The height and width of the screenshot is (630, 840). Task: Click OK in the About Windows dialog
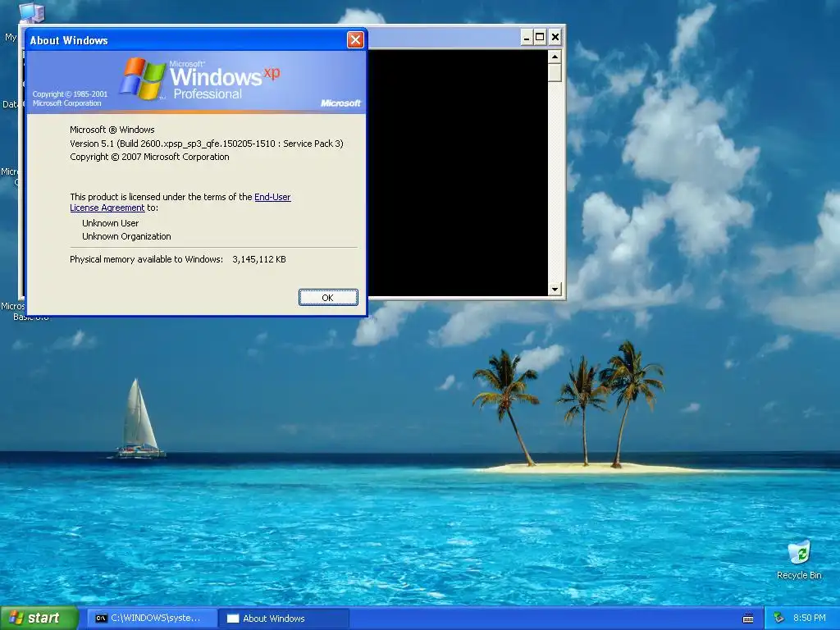[328, 297]
